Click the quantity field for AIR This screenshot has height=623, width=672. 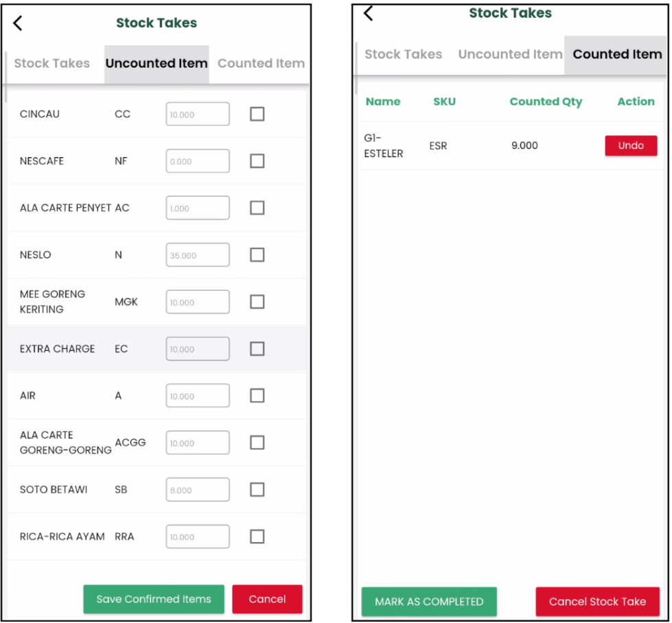click(x=198, y=396)
